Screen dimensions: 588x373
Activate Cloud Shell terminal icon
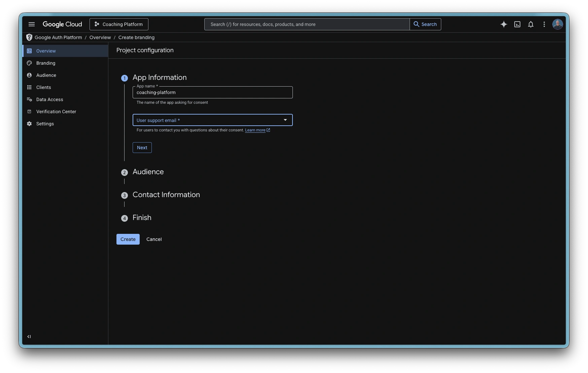(517, 24)
